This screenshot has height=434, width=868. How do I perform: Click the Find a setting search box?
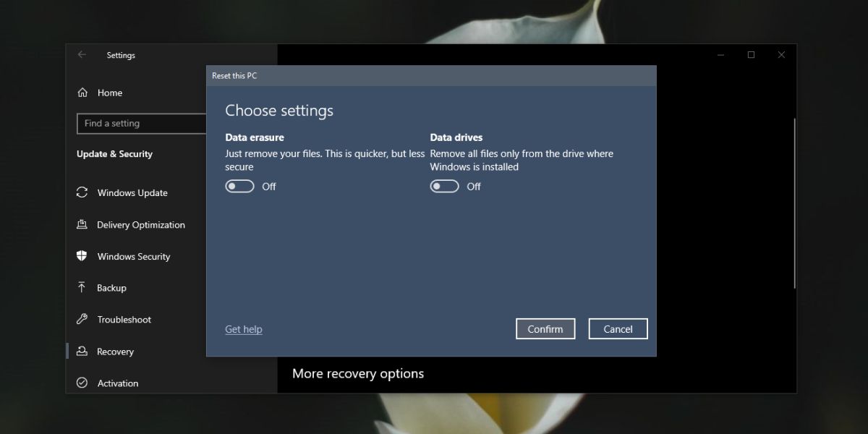[x=142, y=124]
